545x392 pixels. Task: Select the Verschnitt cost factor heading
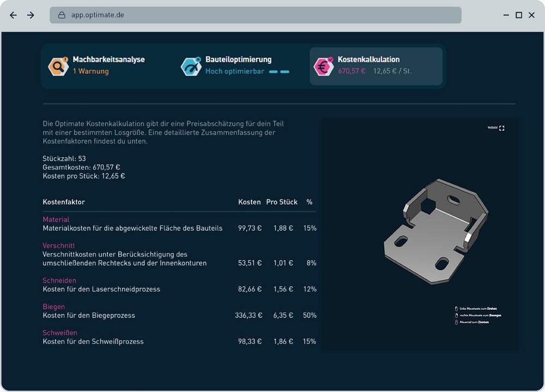(59, 246)
